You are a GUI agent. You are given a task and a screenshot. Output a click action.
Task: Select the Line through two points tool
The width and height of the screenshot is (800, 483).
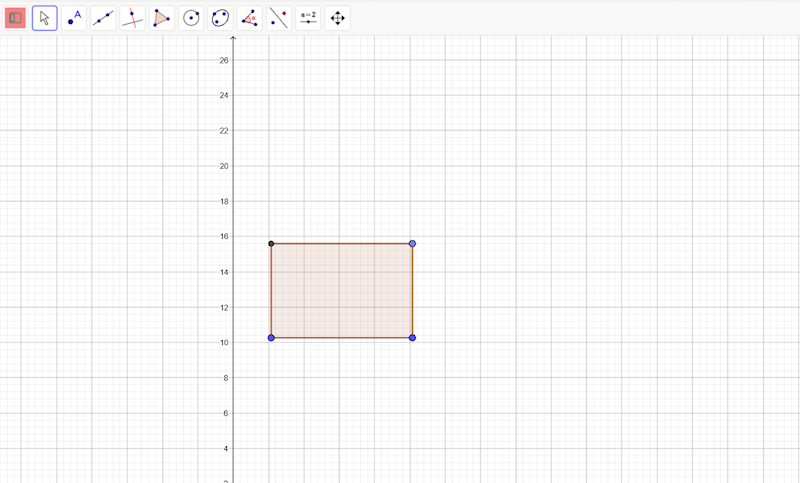pos(103,18)
